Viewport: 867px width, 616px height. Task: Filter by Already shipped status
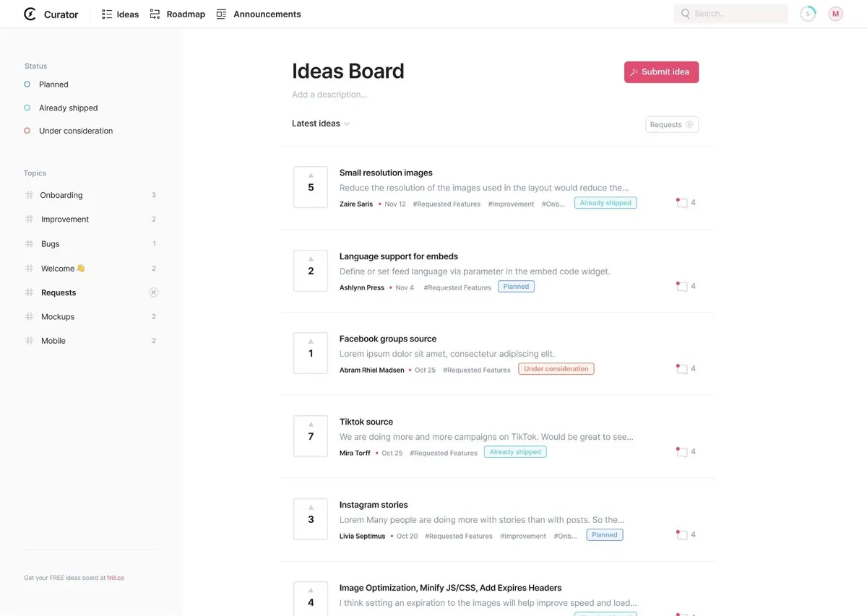(x=68, y=108)
